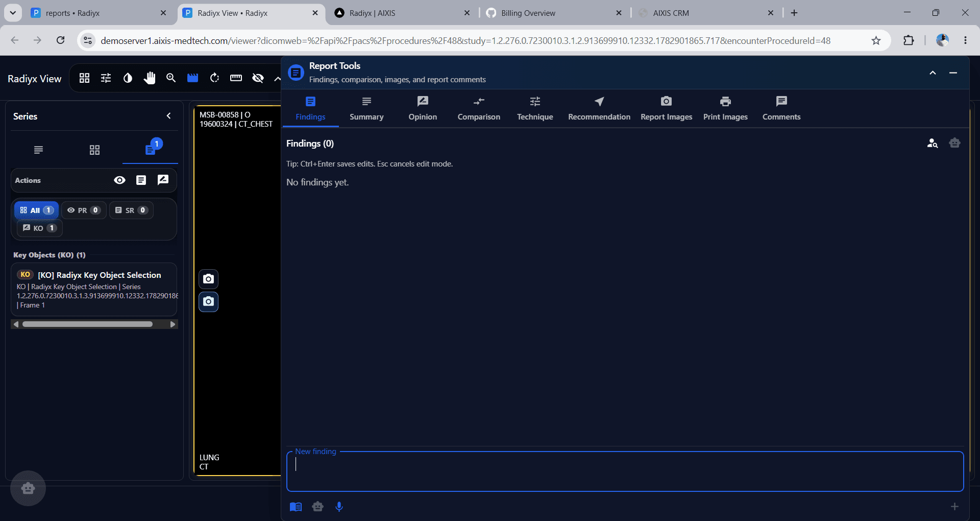
Task: Start dictation with the microphone icon
Action: click(x=339, y=507)
